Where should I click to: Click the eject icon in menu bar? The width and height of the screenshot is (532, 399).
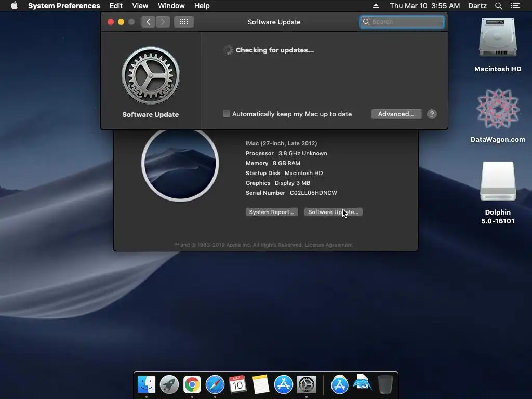tap(376, 6)
